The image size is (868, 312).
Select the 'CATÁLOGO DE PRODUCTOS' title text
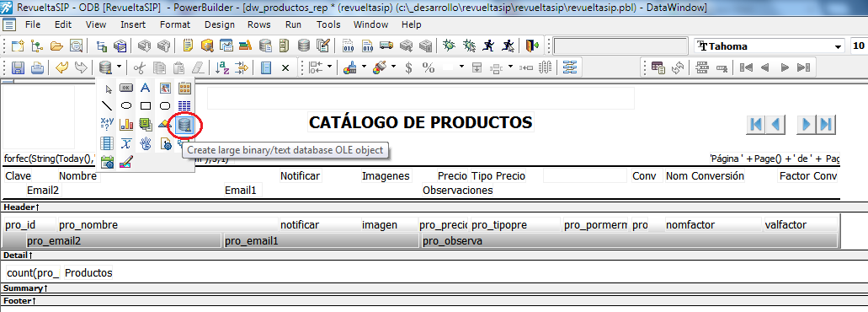click(421, 122)
